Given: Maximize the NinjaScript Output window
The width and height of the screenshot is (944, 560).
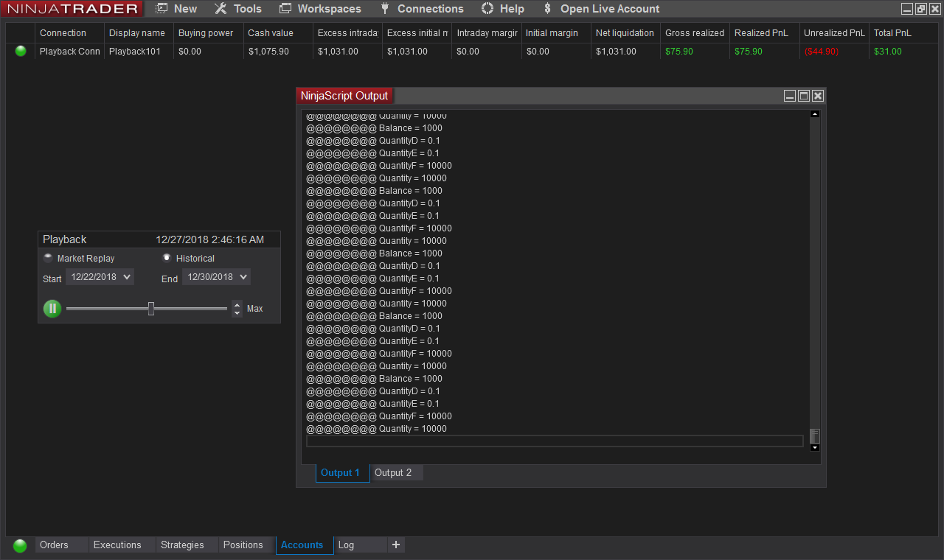Looking at the screenshot, I should [804, 96].
